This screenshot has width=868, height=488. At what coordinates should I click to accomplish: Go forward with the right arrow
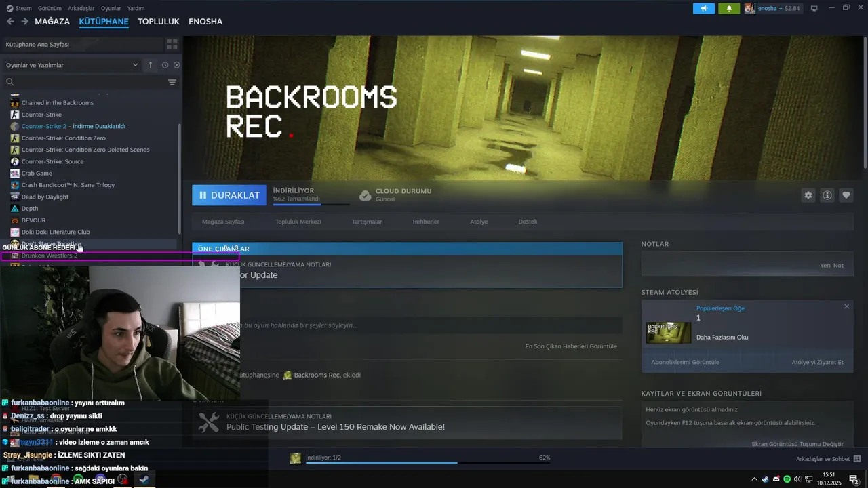pos(24,22)
